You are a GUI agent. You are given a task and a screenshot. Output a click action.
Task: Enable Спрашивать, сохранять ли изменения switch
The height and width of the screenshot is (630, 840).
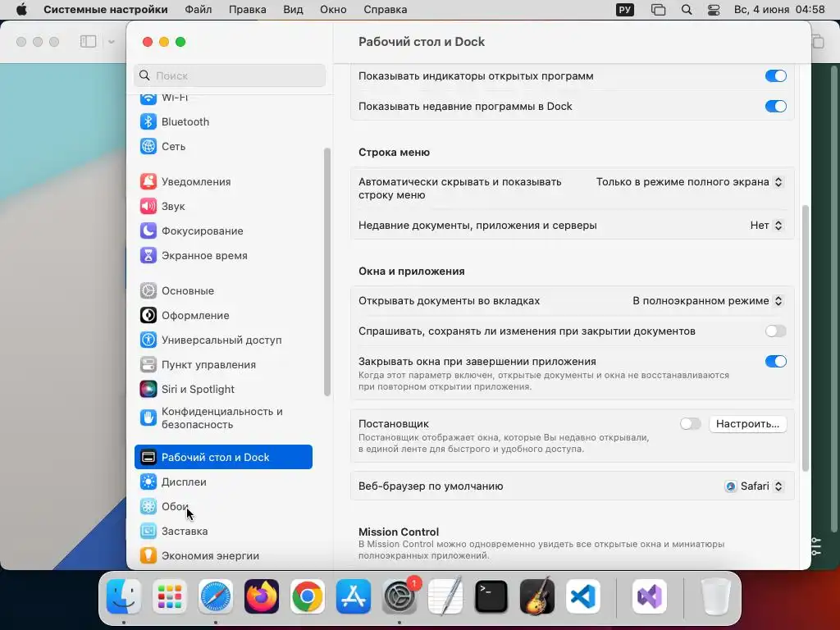tap(775, 331)
